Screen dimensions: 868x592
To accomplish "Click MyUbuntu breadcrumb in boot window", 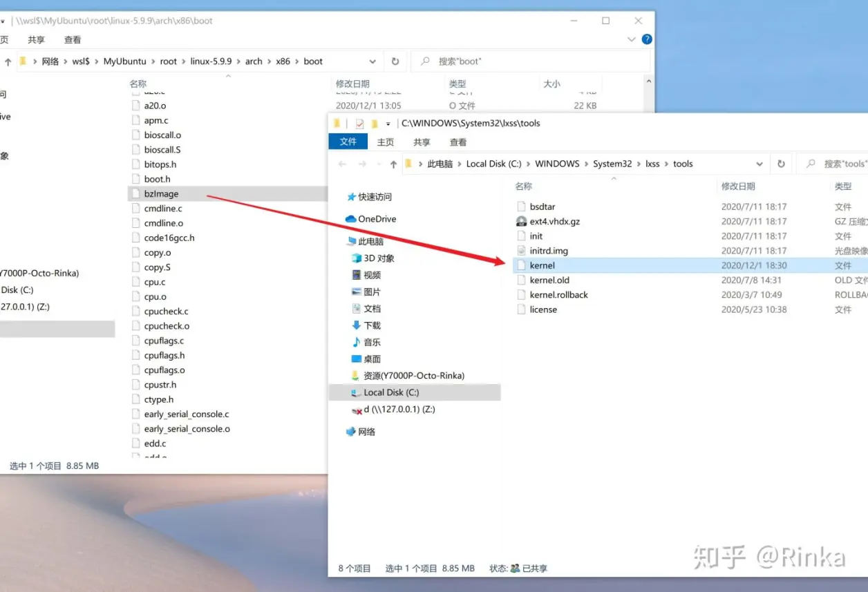I will tap(125, 61).
